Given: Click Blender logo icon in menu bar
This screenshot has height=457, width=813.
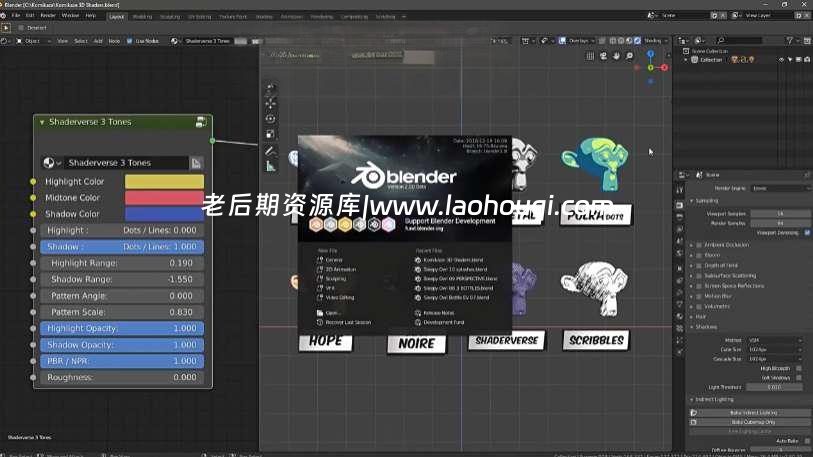Looking at the screenshot, I should (x=4, y=16).
